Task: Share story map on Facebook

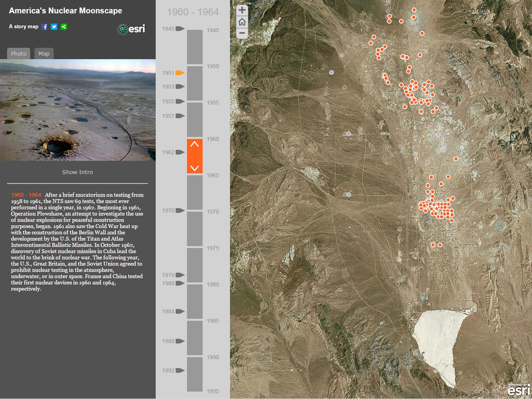Action: coord(44,27)
